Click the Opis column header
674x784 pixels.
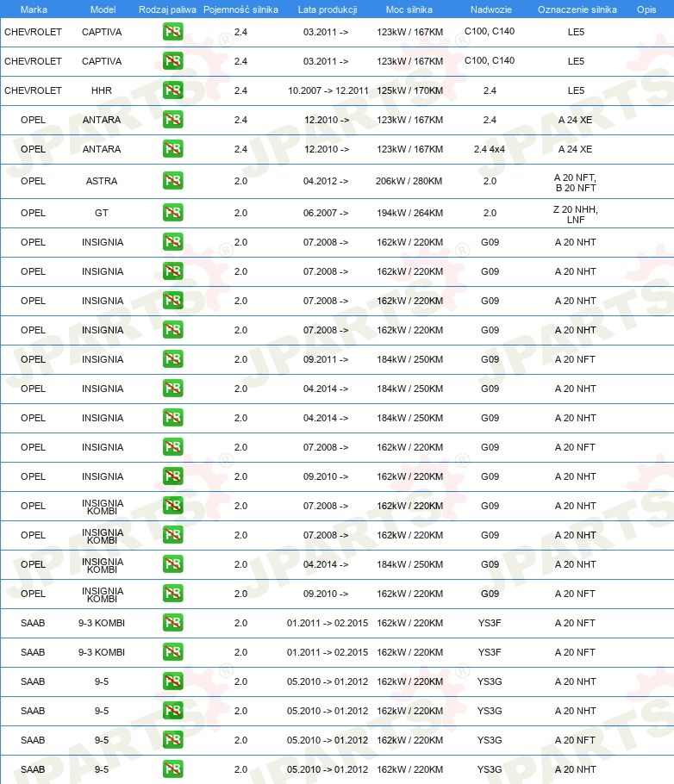coord(646,9)
